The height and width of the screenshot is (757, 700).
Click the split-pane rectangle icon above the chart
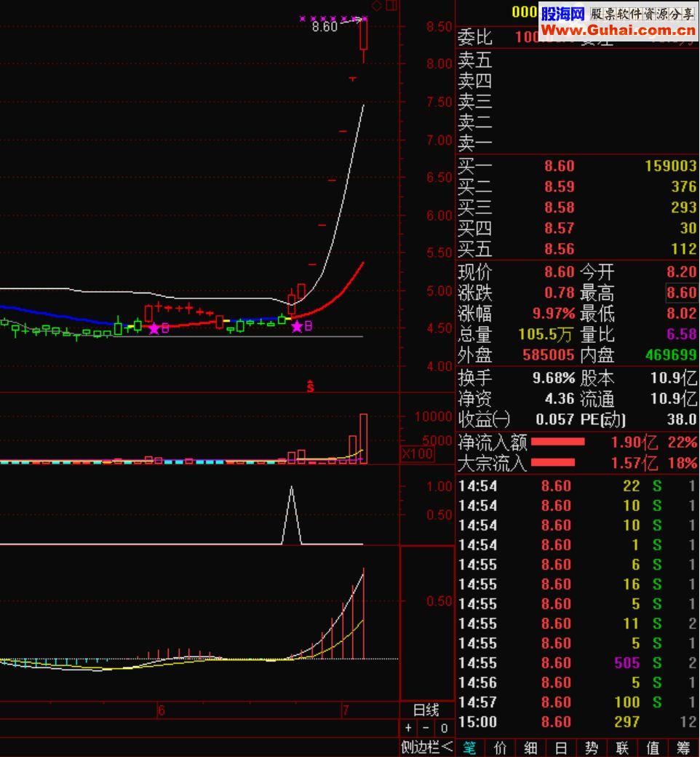point(391,5)
